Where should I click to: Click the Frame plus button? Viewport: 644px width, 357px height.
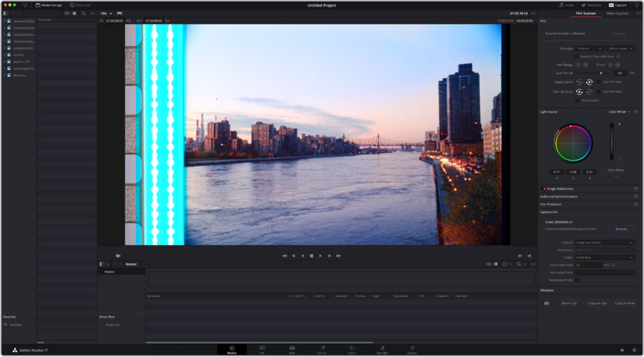pyautogui.click(x=618, y=65)
